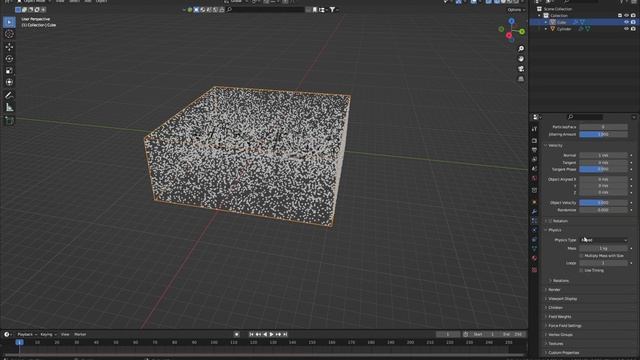
Task: Expand the Cylinder tree item
Action: [x=546, y=29]
